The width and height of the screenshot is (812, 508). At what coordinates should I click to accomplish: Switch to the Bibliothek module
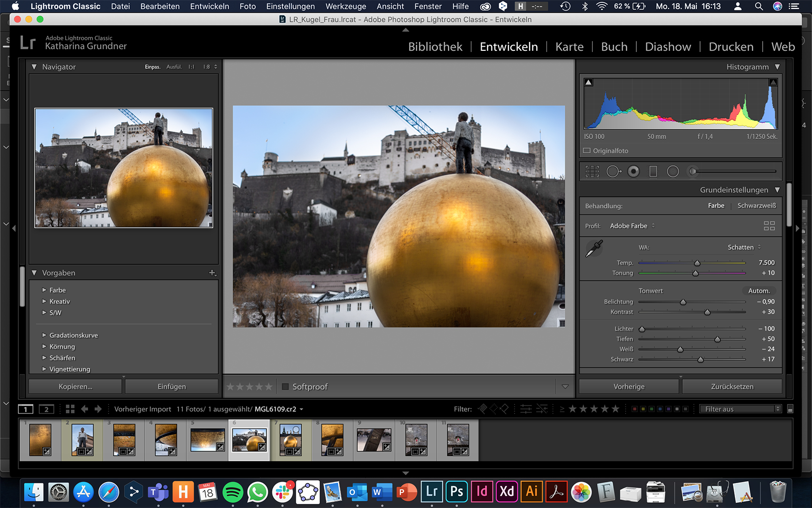click(x=435, y=47)
